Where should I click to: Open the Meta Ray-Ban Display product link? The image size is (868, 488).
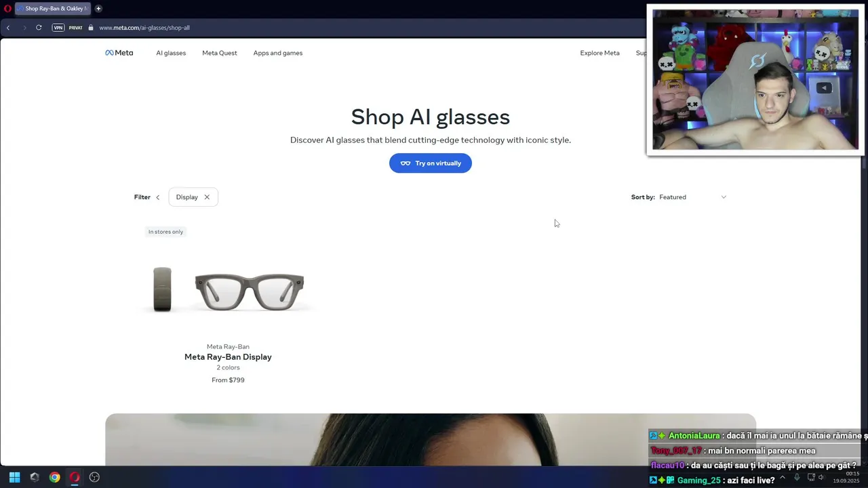pyautogui.click(x=228, y=357)
